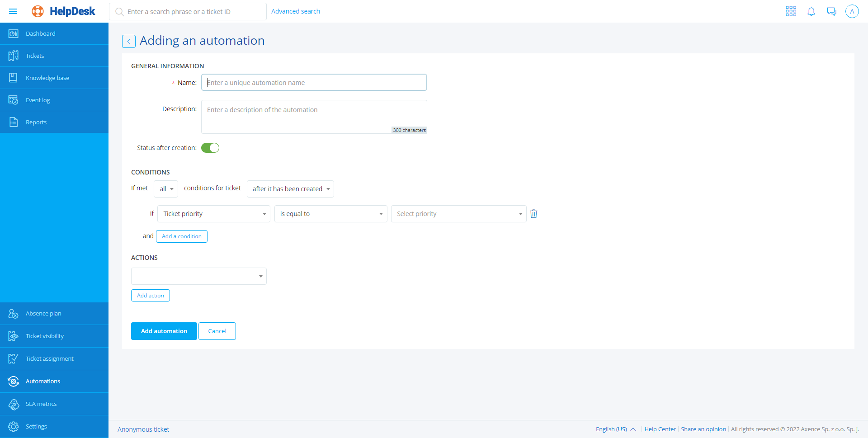Open notifications bell icon

[x=811, y=11]
